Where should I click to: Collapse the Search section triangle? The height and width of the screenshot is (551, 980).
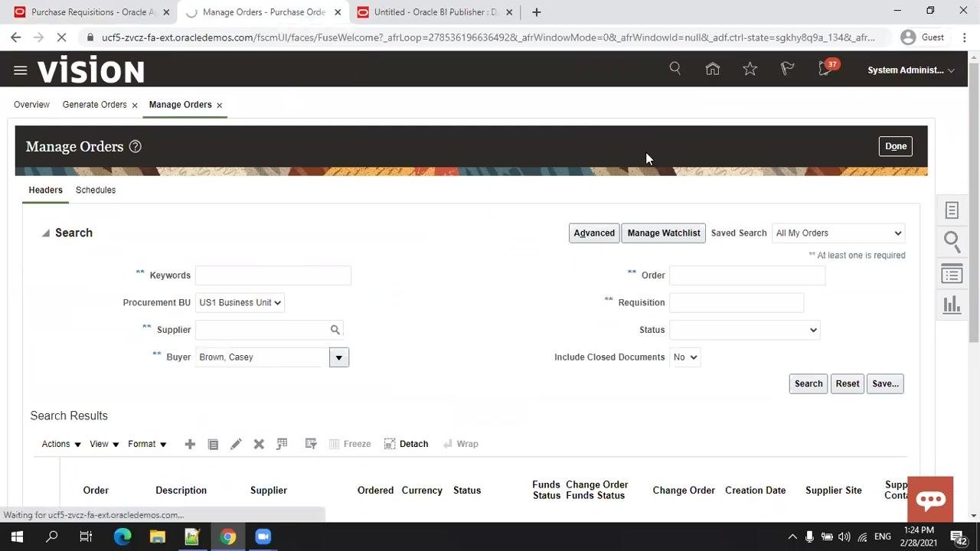point(46,233)
